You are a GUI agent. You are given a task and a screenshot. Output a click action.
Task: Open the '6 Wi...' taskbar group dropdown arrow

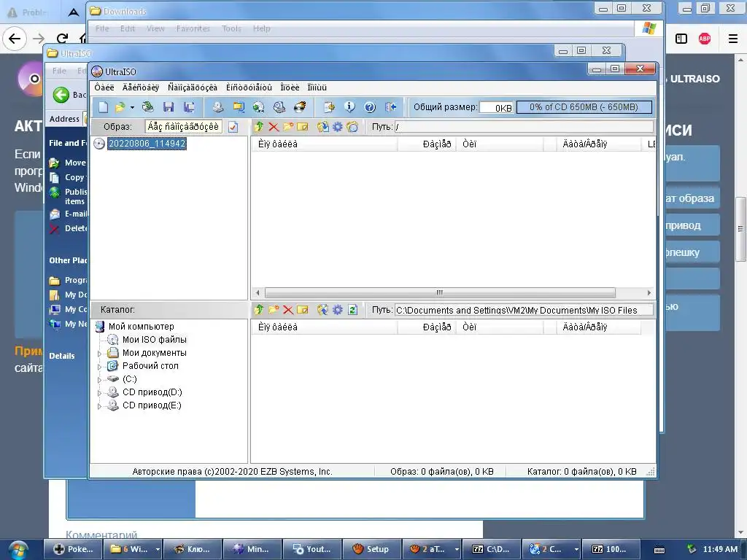coord(158,549)
